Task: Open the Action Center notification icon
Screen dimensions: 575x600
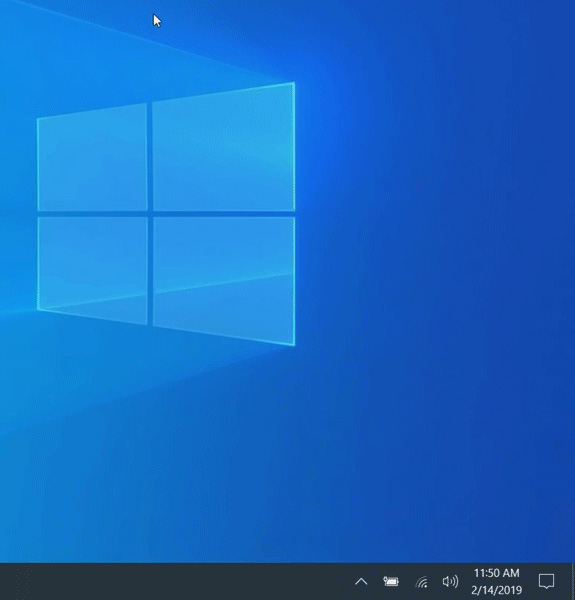Action: click(546, 581)
